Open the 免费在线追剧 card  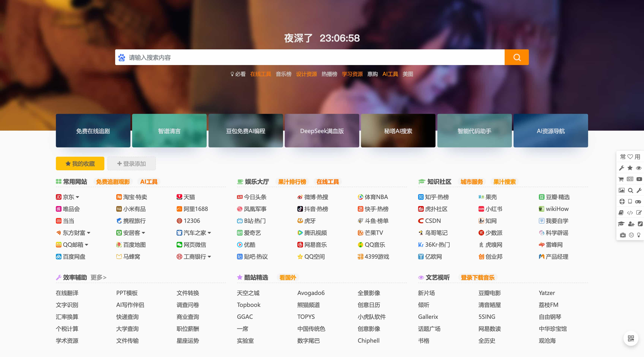click(93, 130)
